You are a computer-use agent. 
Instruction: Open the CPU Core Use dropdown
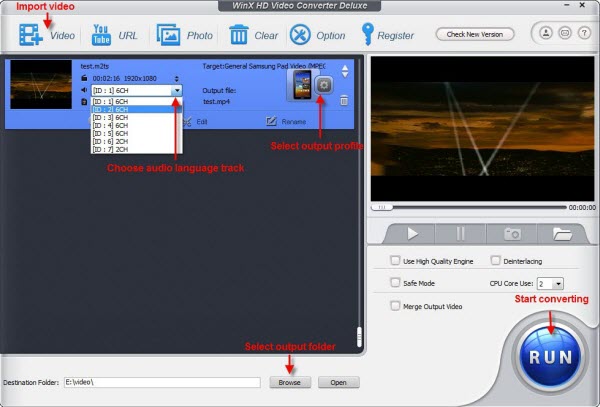point(550,283)
